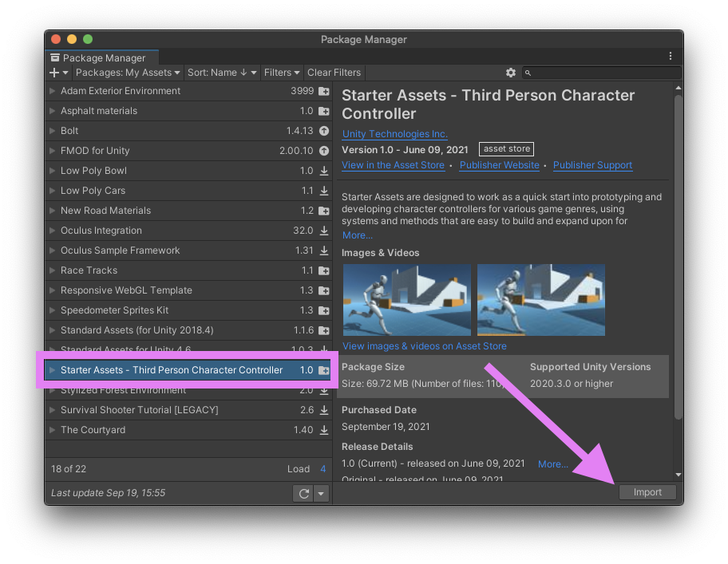
Task: Open the Packages: My Assets dropdown
Action: tap(128, 73)
